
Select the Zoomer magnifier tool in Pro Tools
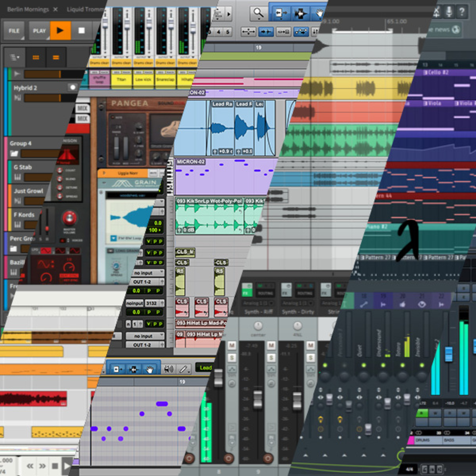tap(259, 13)
